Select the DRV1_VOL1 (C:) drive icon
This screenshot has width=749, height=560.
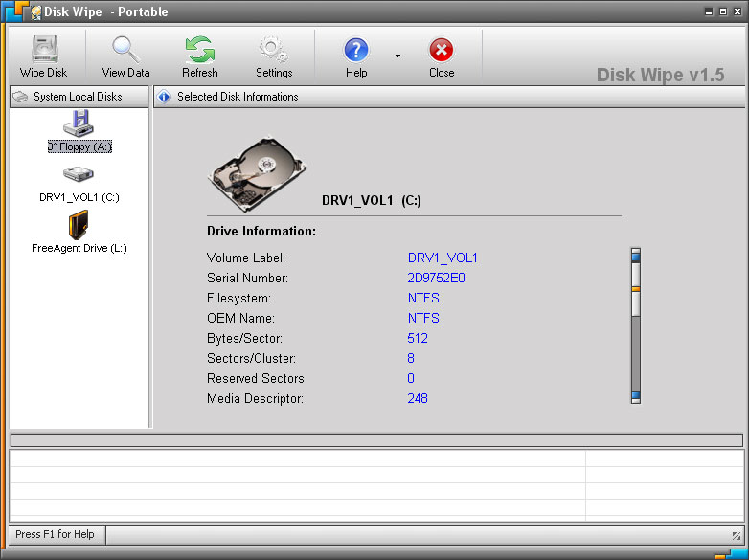click(79, 174)
